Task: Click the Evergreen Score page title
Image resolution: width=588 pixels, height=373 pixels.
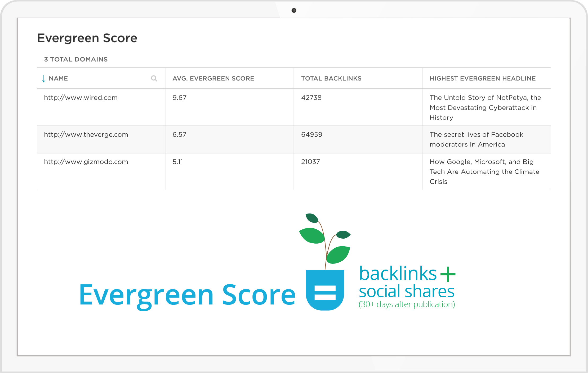Action: pyautogui.click(x=87, y=38)
